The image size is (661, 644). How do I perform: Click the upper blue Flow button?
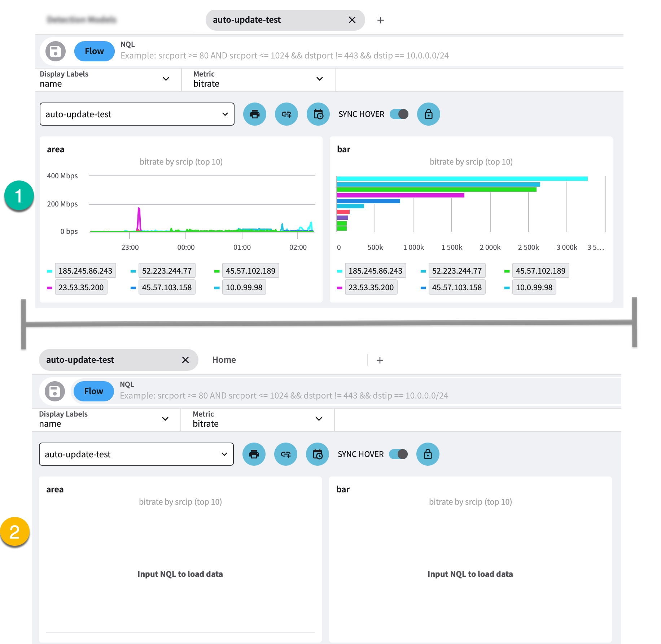[x=94, y=51]
